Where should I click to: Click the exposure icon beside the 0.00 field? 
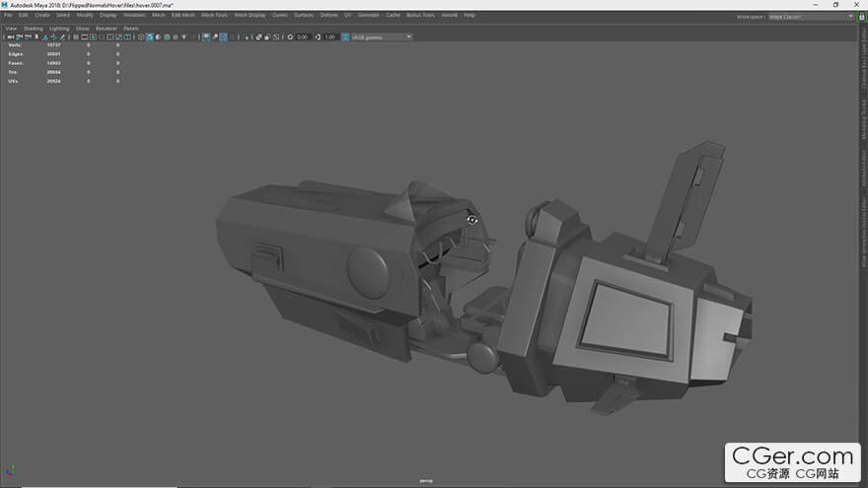point(290,36)
